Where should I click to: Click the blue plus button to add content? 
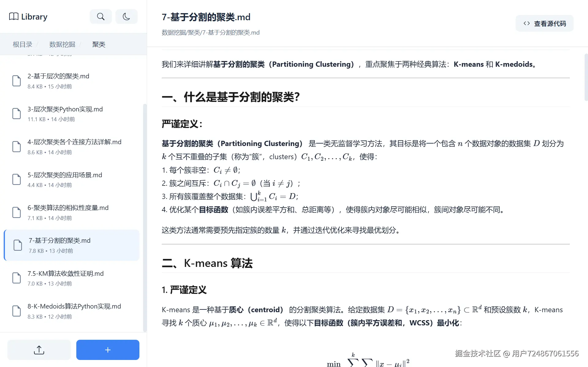pyautogui.click(x=108, y=350)
